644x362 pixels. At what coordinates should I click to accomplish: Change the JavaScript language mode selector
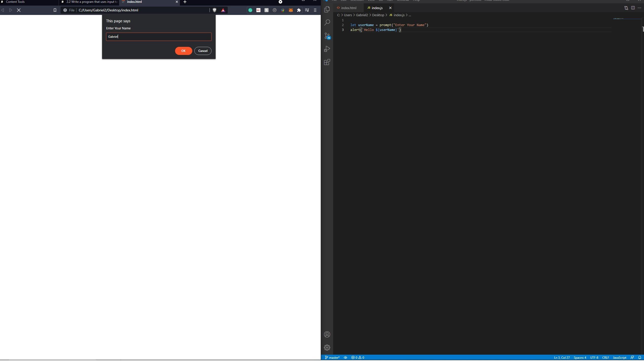pos(619,357)
